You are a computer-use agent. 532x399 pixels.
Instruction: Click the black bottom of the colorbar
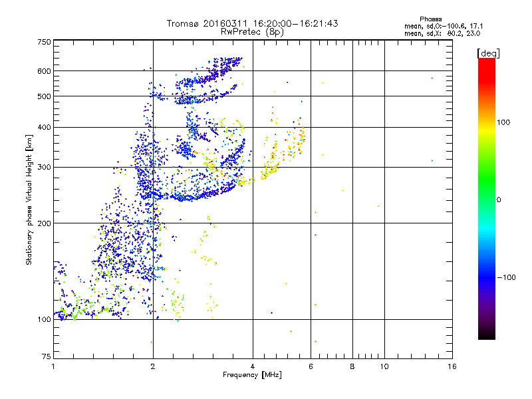[487, 334]
